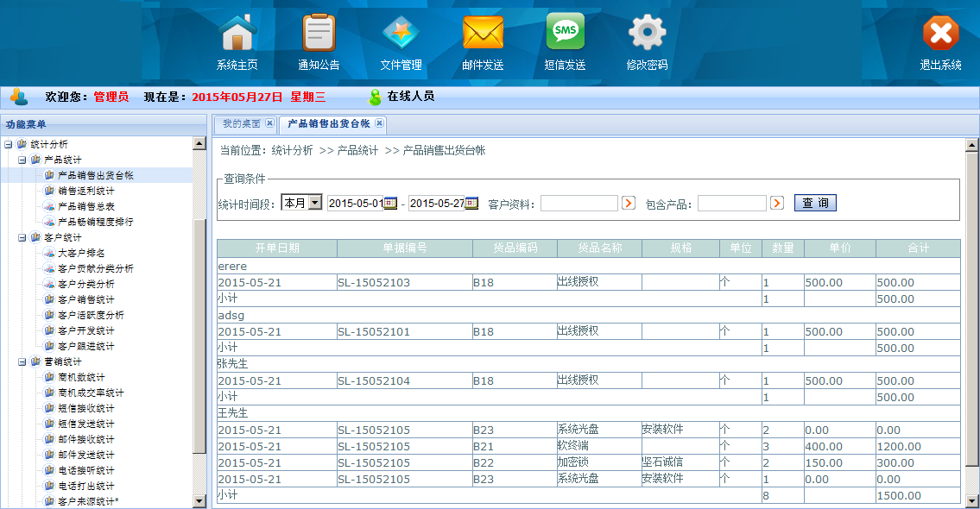The image size is (980, 509).
Task: Open the 系统主页 home icon
Action: (x=237, y=34)
